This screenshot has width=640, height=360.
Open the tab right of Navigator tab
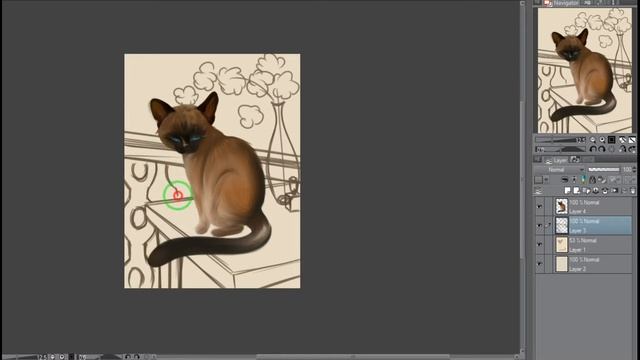click(x=587, y=3)
